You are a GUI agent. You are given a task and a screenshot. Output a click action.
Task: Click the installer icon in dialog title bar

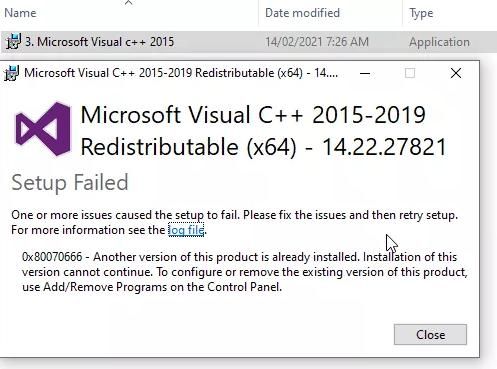(11, 73)
